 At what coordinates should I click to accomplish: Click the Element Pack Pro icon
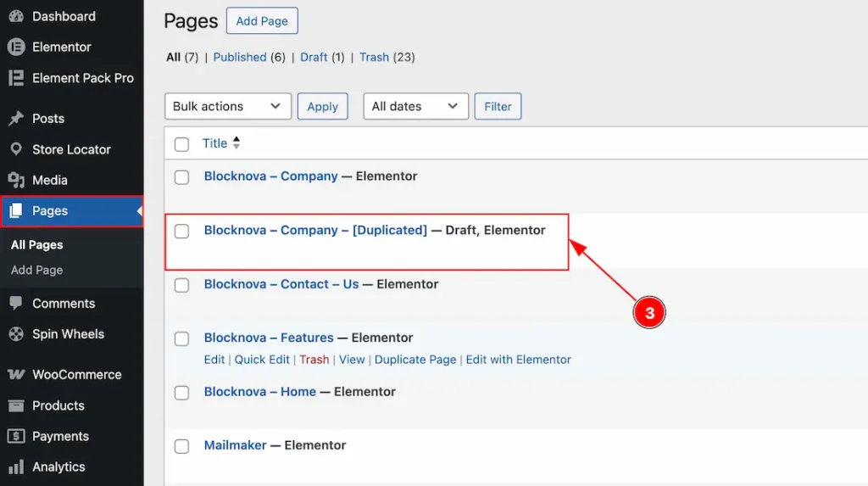[15, 78]
